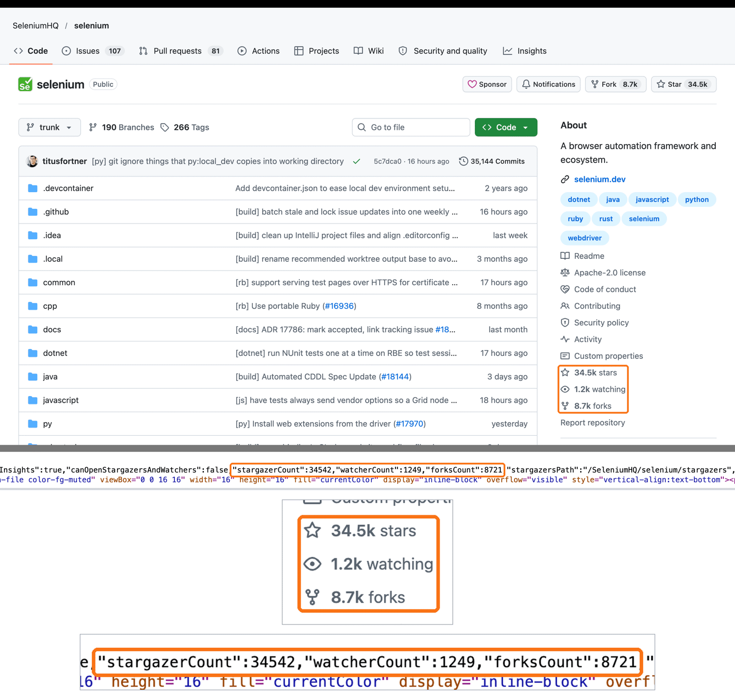Focus the Go to file search field
The image size is (735, 700).
[411, 127]
